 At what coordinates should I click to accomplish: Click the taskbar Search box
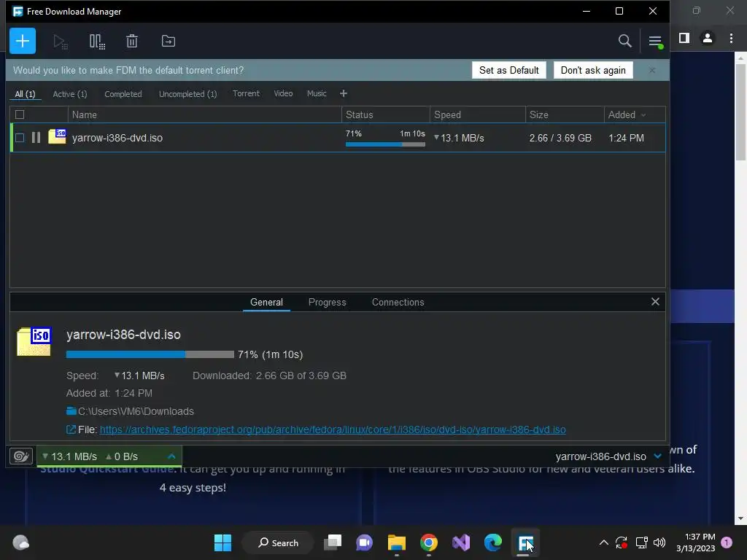[x=279, y=542]
